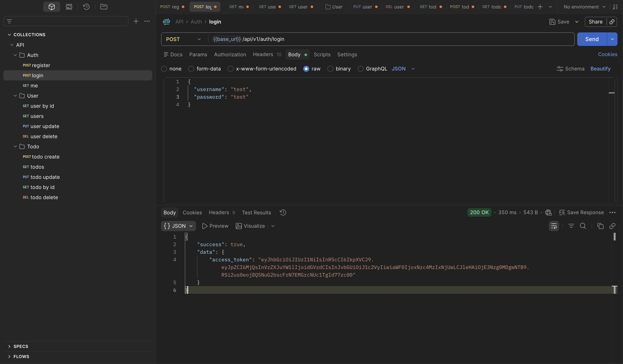Click the Save disk icon
The image size is (623, 364).
coord(552,22)
